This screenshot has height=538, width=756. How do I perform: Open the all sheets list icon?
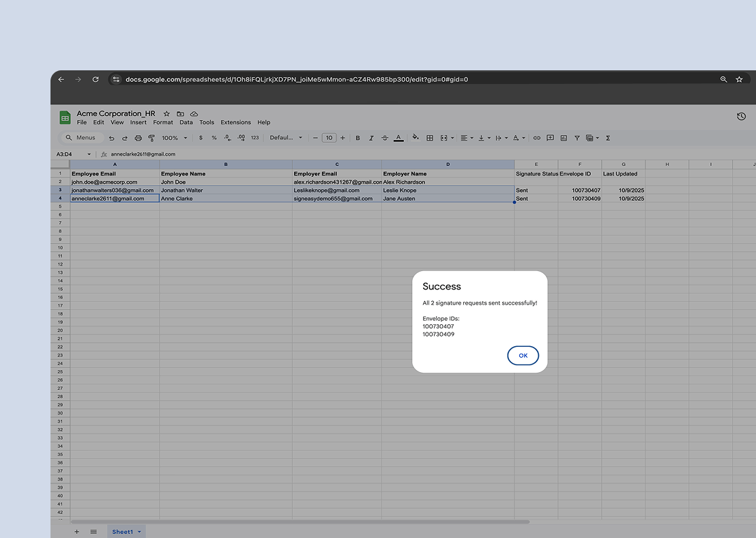[93, 532]
